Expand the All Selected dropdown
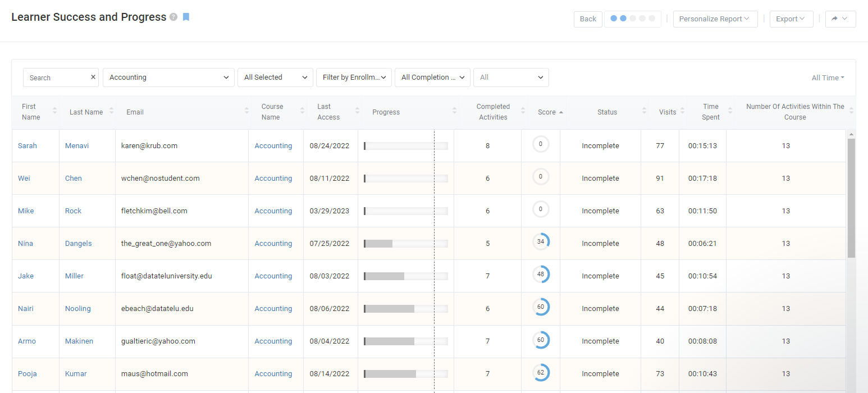 275,77
